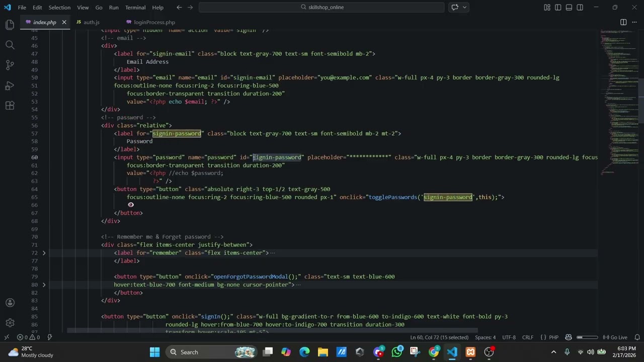Image resolution: width=644 pixels, height=362 pixels.
Task: Close the index.php tab
Action: pyautogui.click(x=64, y=22)
